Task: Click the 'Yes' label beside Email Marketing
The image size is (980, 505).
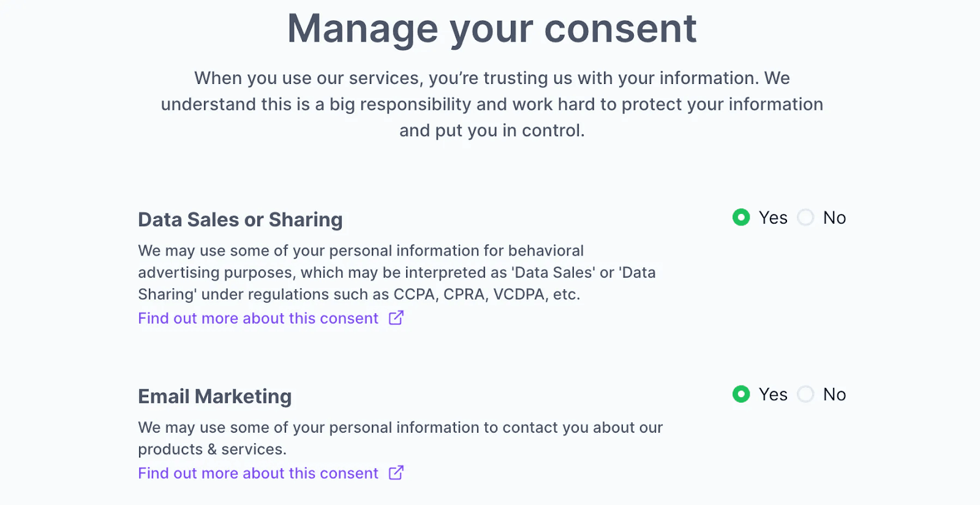Action: (x=773, y=394)
